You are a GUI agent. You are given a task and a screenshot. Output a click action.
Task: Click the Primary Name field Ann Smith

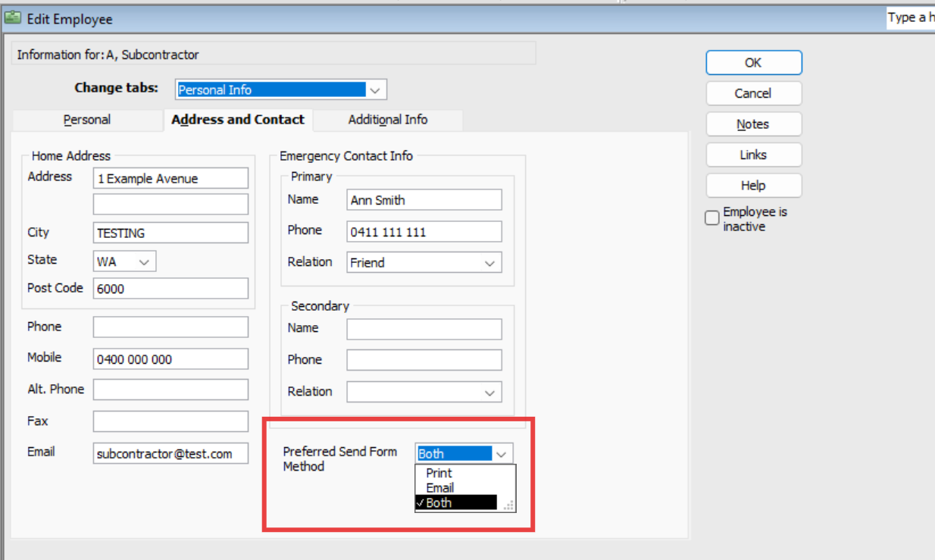click(x=424, y=200)
